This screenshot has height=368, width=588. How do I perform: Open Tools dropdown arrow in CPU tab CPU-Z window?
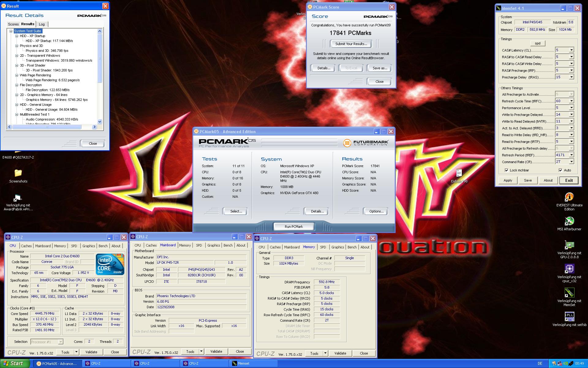76,352
